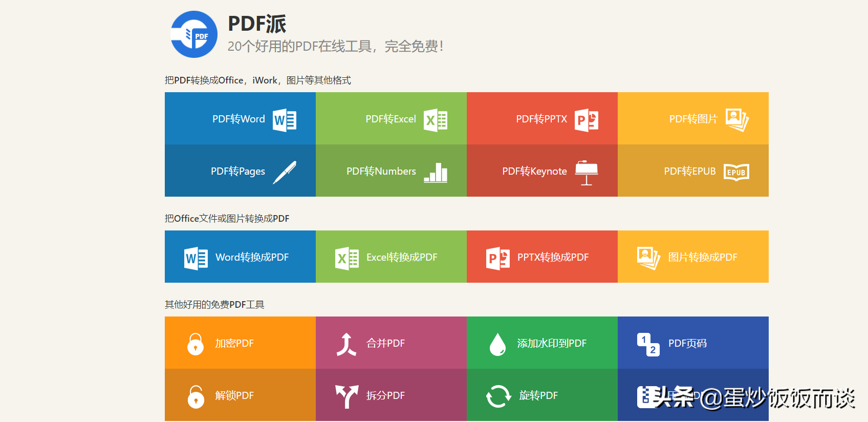Click the closed padlock icon for 加密PDF

pyautogui.click(x=196, y=344)
